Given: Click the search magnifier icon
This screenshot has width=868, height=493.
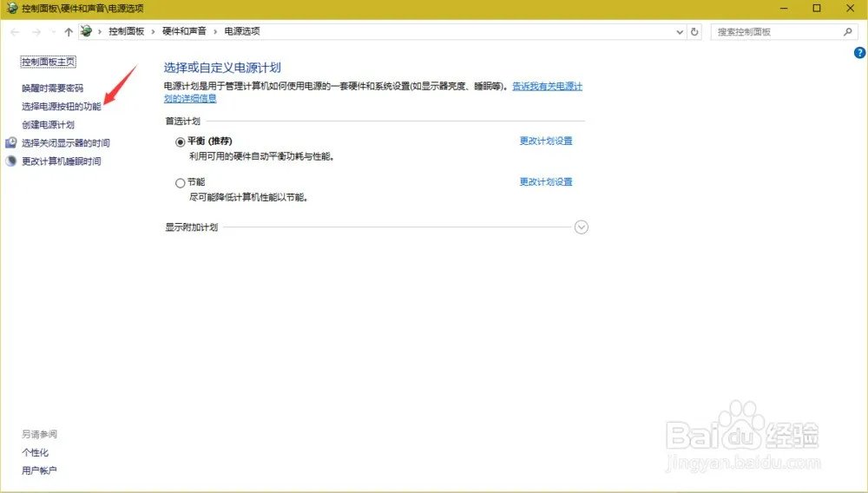Looking at the screenshot, I should pos(847,32).
